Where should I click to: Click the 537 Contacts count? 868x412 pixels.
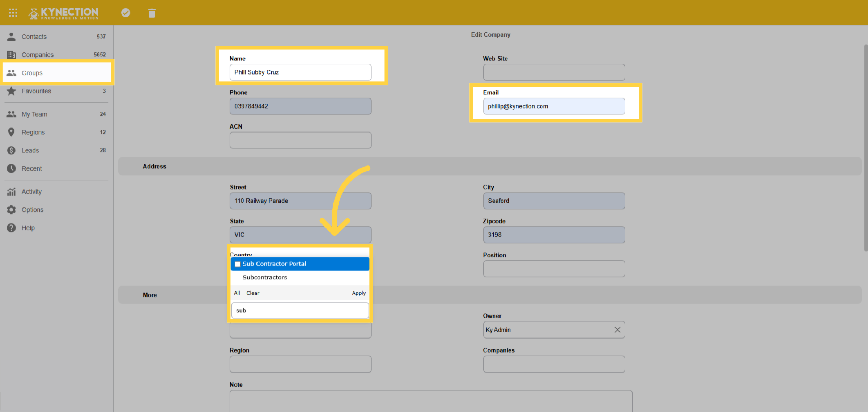tap(101, 37)
